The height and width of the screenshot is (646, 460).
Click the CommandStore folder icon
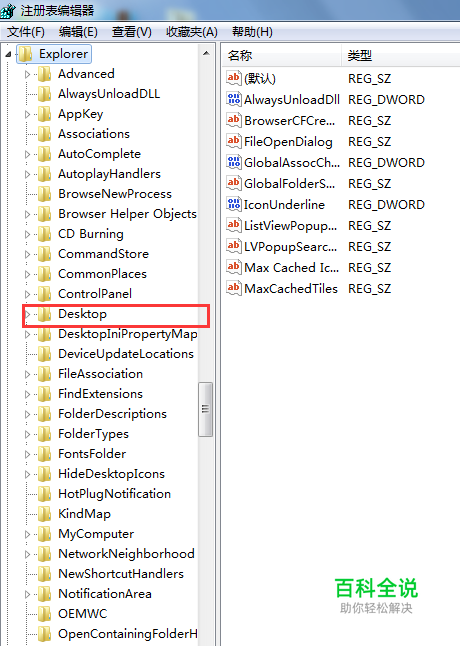[44, 254]
